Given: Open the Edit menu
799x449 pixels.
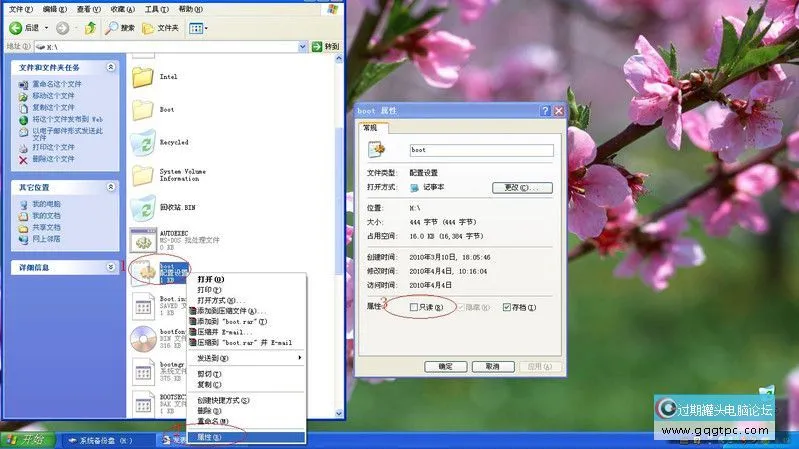Looking at the screenshot, I should [55, 9].
